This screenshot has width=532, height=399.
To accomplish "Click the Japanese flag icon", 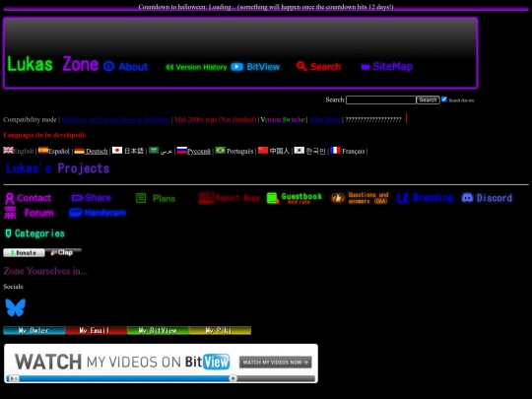I will 117,150.
